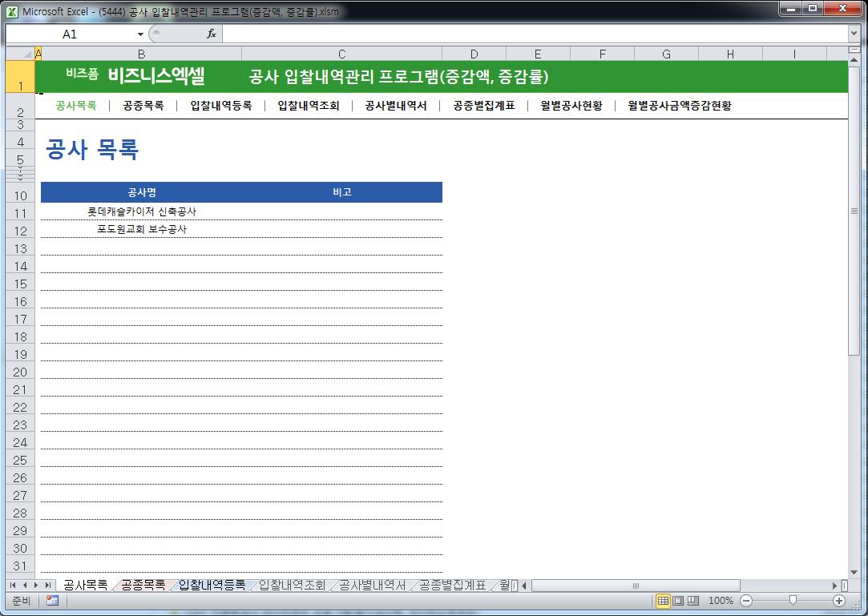Minimize the Excel window
The height and width of the screenshot is (616, 868).
coord(792,9)
